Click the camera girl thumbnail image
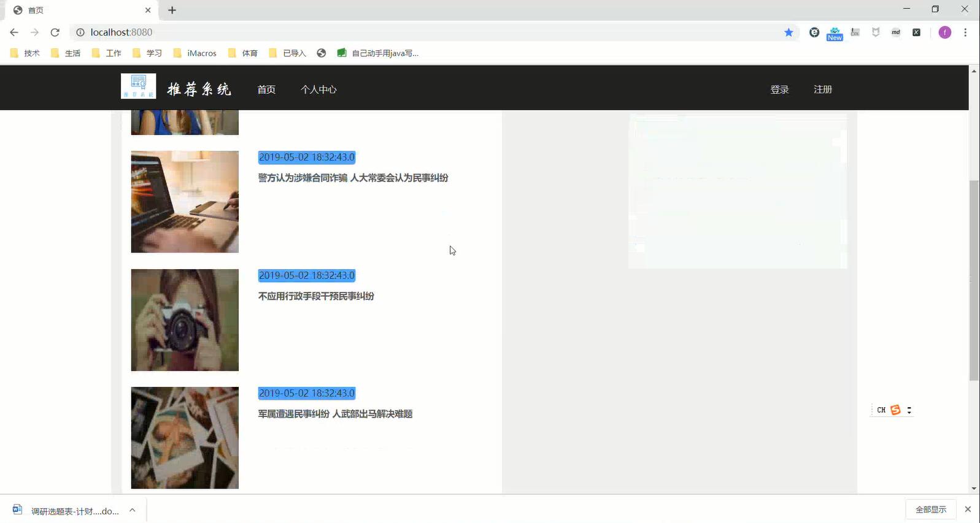980x523 pixels. 185,320
